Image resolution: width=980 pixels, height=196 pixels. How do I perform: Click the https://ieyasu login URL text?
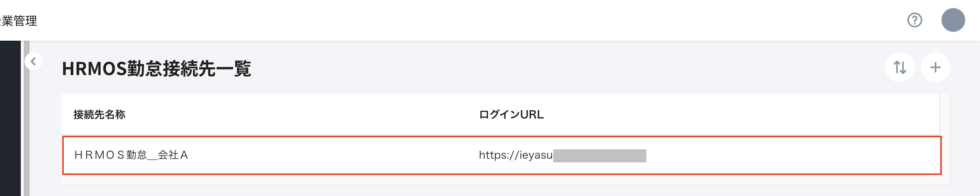click(x=516, y=155)
